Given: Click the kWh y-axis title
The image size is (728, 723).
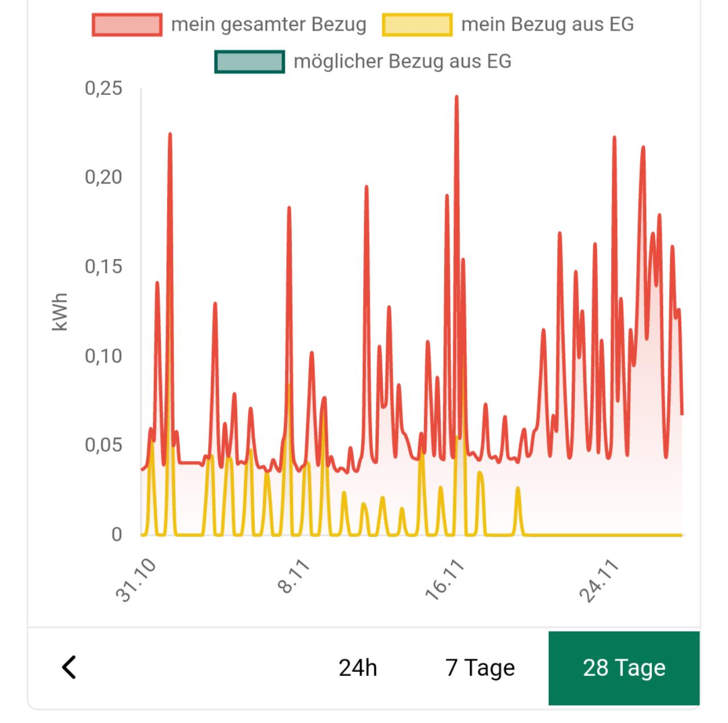Looking at the screenshot, I should [60, 311].
